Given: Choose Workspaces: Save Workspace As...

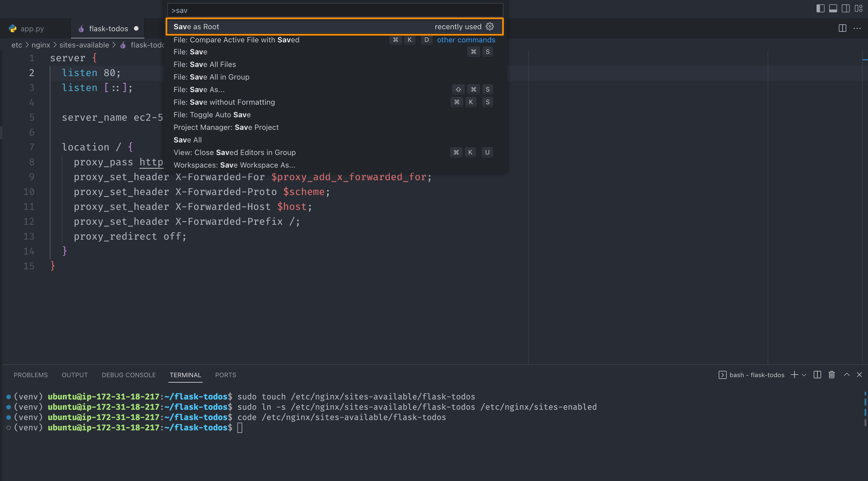Looking at the screenshot, I should (x=335, y=165).
